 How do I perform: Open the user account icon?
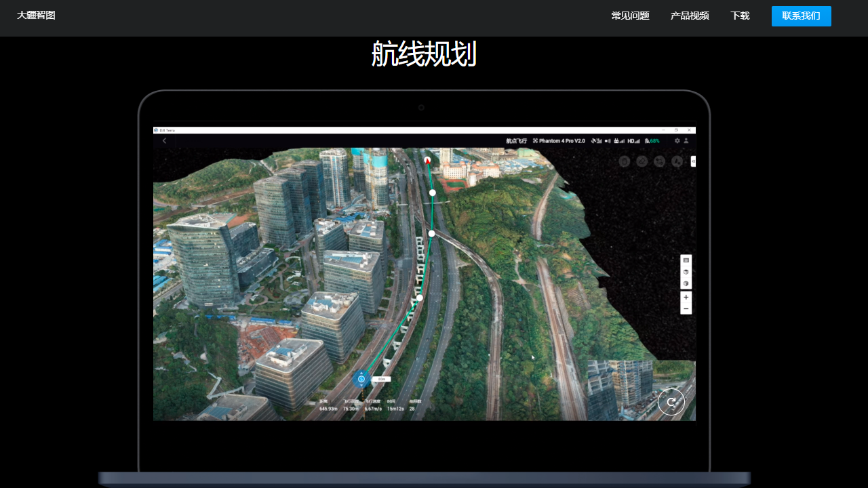[x=686, y=141]
